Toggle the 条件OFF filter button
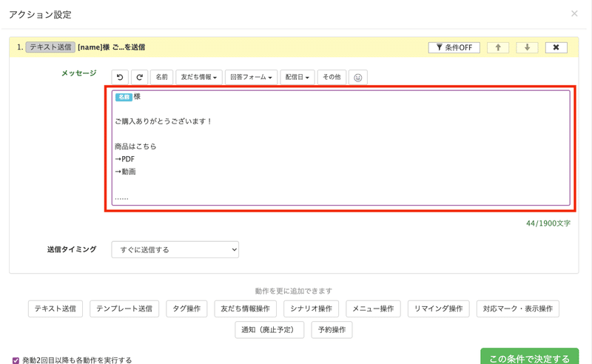 [x=454, y=47]
